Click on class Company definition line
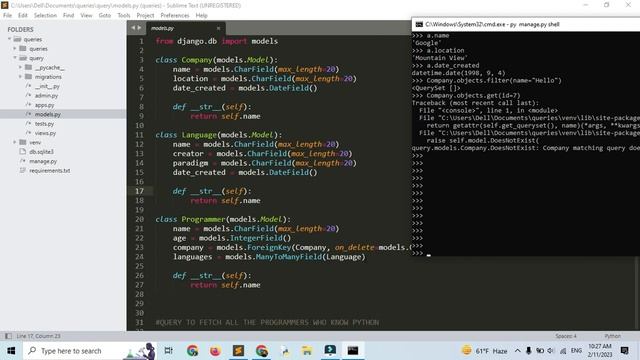Screen dimensions: 640x360 point(216,60)
